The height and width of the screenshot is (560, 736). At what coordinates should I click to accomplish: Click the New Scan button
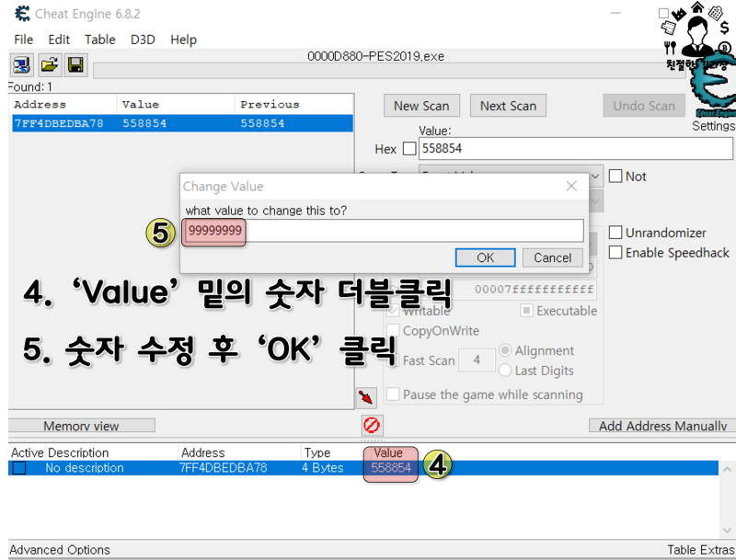[421, 106]
